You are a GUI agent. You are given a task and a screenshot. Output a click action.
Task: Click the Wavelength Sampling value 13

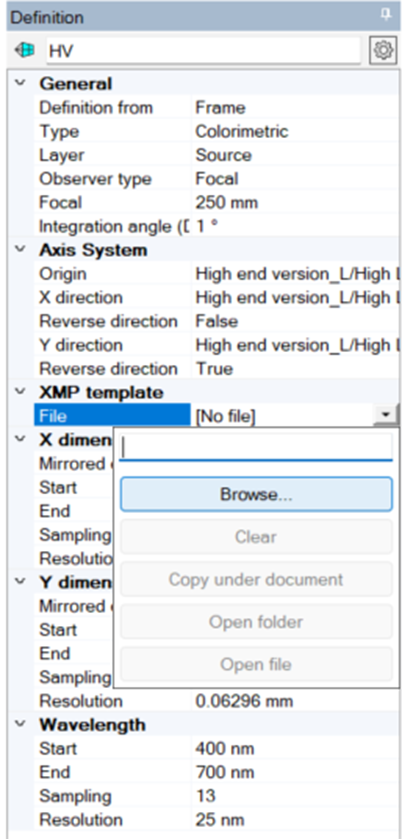pos(206,796)
